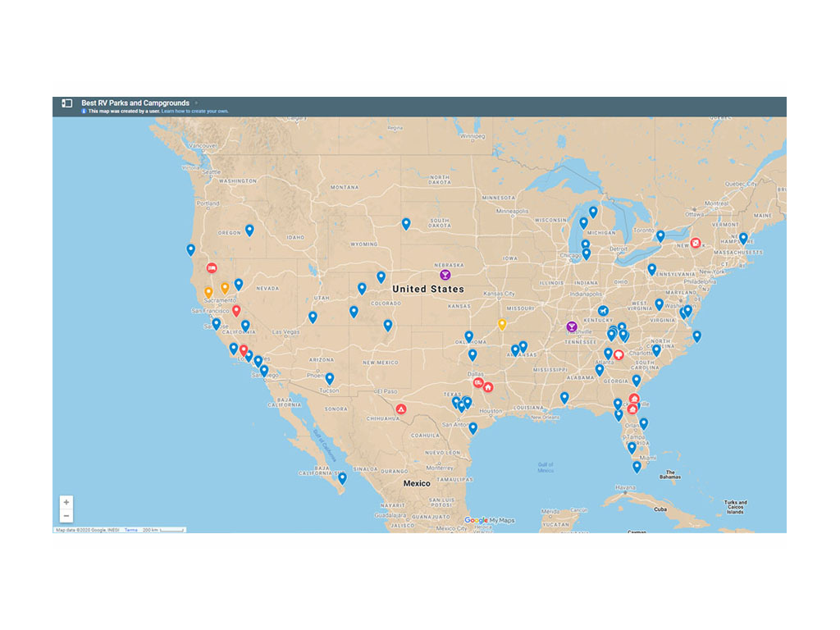Viewport: 840px width, 630px height.
Task: Open the blue marker near Tucson
Action: click(x=331, y=377)
